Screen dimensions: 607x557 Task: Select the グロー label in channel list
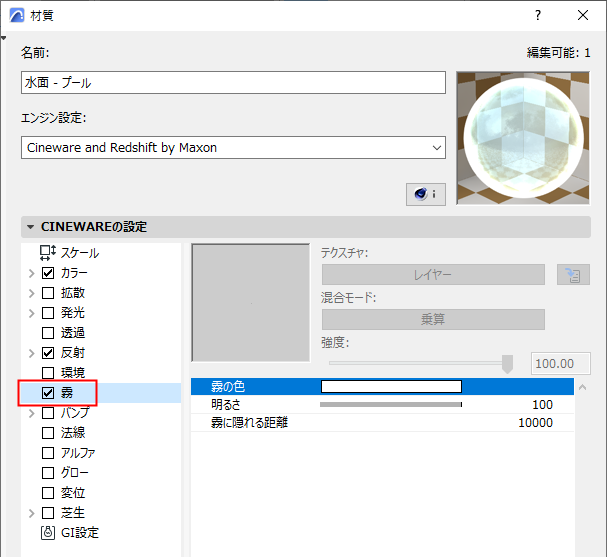[75, 473]
